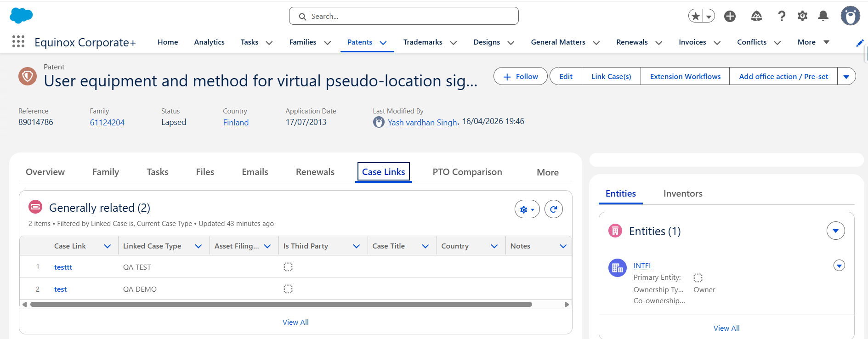Click the Follow button
This screenshot has width=868, height=339.
click(521, 76)
